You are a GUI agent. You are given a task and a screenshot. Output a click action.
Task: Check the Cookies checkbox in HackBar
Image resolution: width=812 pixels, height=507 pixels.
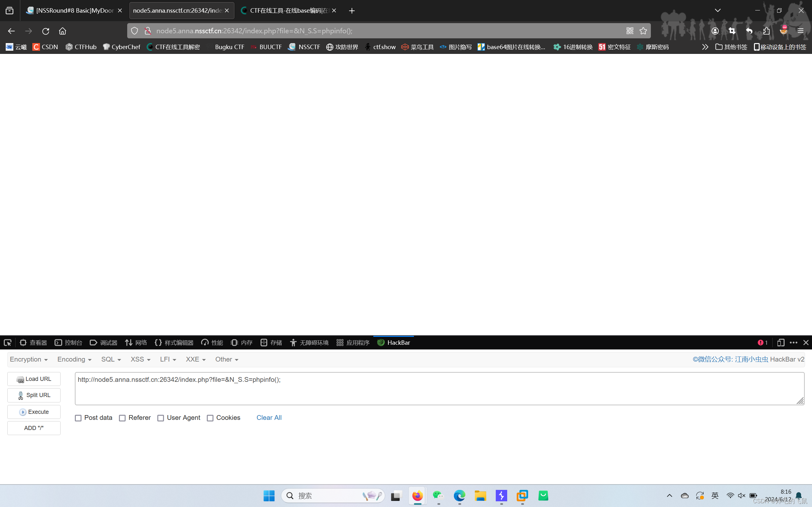(210, 418)
